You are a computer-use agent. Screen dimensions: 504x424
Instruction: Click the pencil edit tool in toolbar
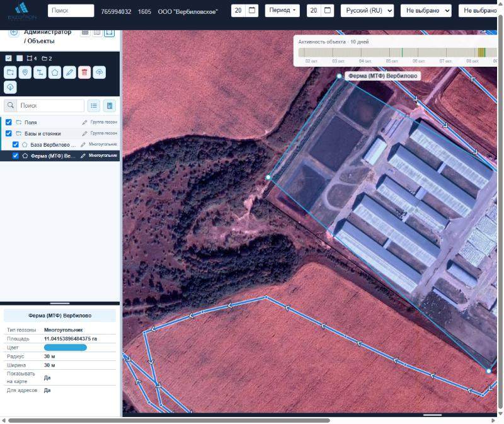pyautogui.click(x=69, y=72)
